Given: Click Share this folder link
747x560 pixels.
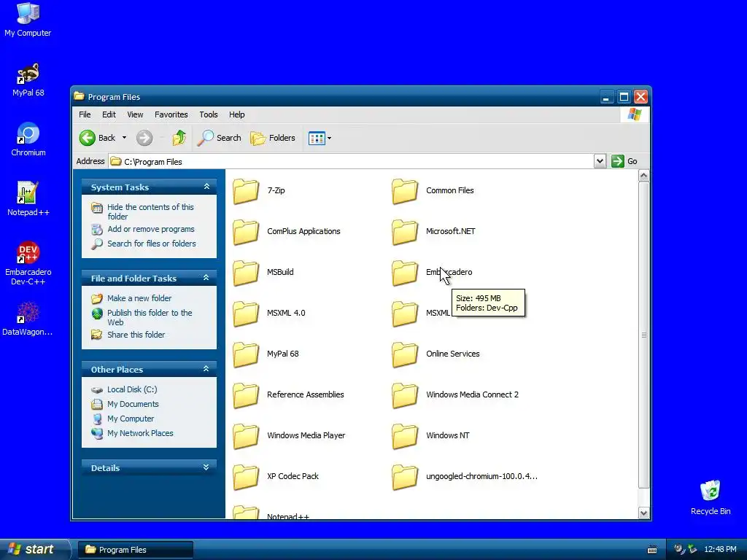Looking at the screenshot, I should [x=136, y=335].
